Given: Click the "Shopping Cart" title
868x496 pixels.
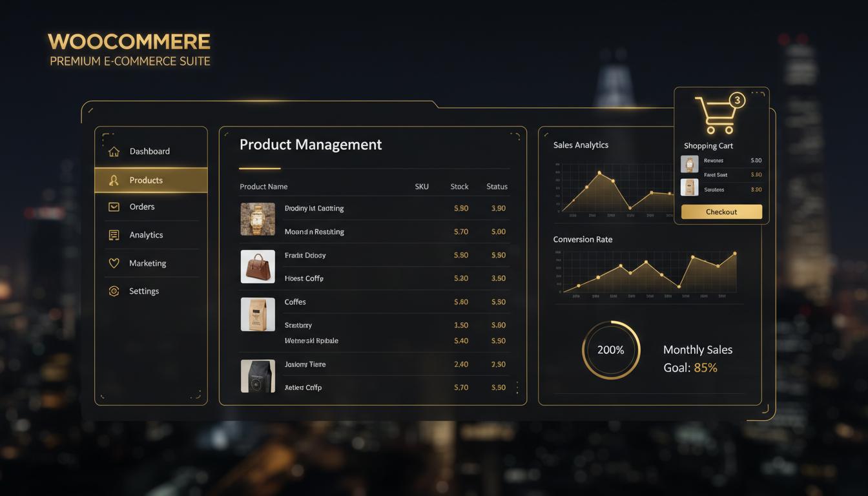Looking at the screenshot, I should click(708, 146).
